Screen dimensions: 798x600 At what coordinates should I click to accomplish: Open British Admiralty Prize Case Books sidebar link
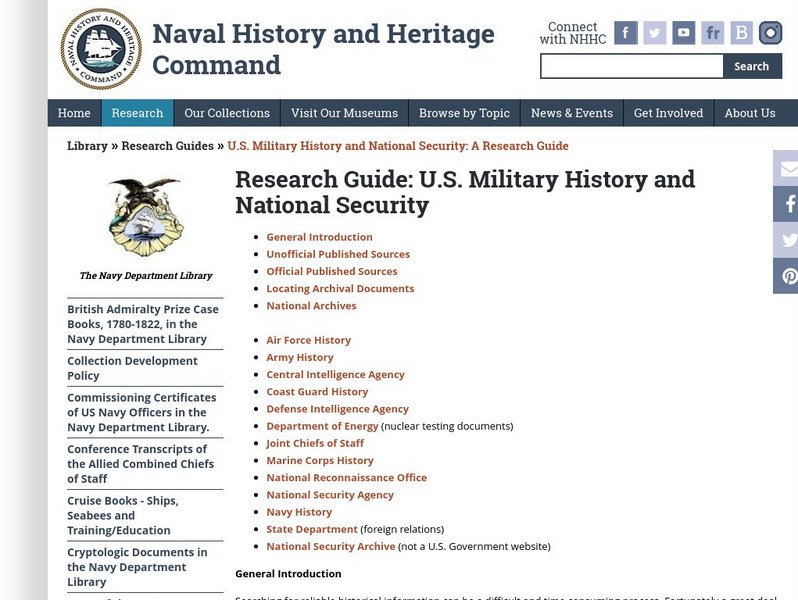tap(143, 324)
